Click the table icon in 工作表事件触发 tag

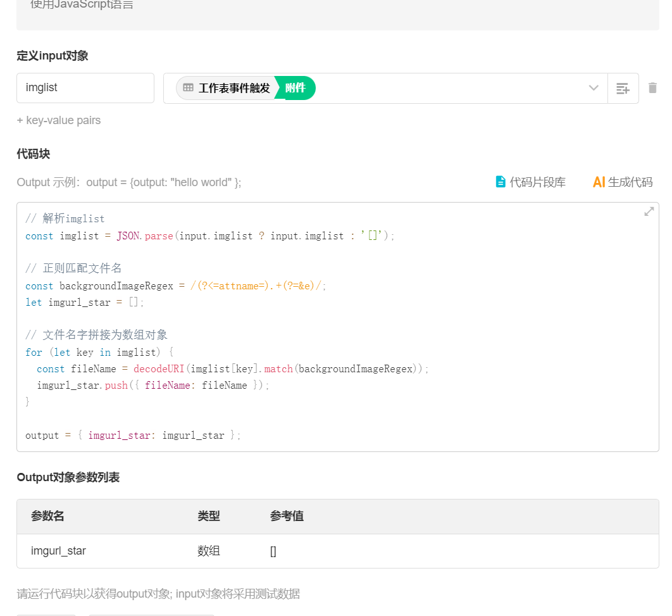point(189,88)
